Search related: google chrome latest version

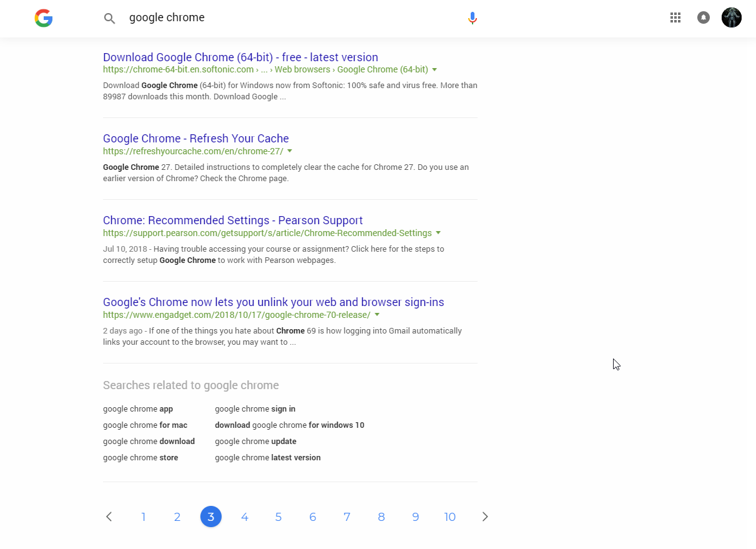tap(268, 458)
